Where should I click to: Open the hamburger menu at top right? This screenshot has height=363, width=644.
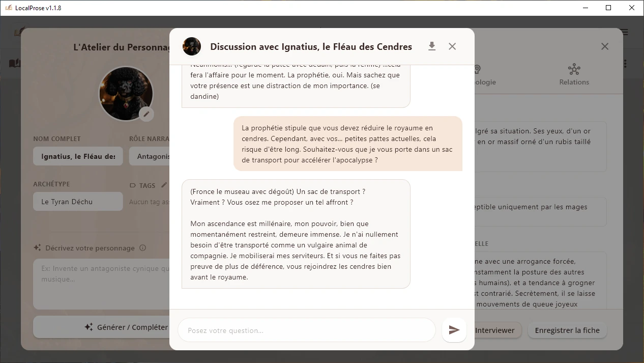(x=624, y=32)
